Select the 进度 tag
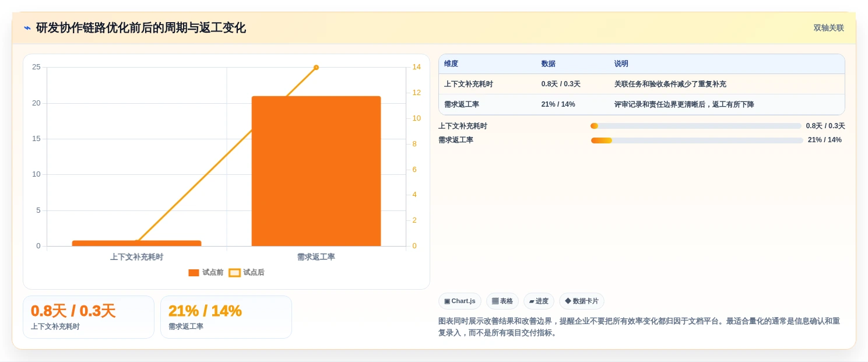 click(539, 301)
